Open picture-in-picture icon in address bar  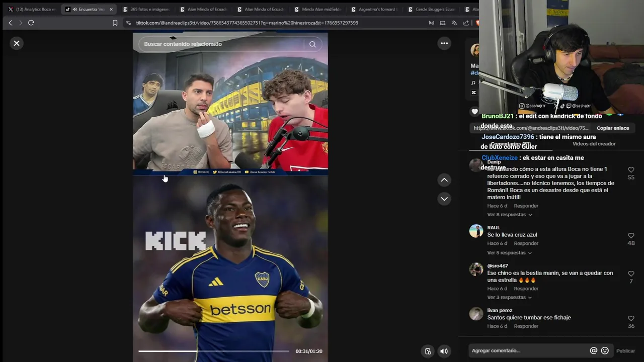coord(443,23)
